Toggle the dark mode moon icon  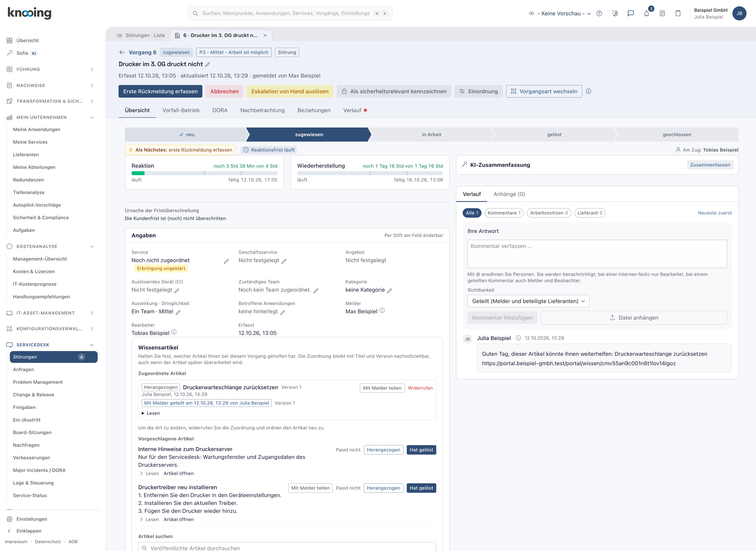[615, 13]
